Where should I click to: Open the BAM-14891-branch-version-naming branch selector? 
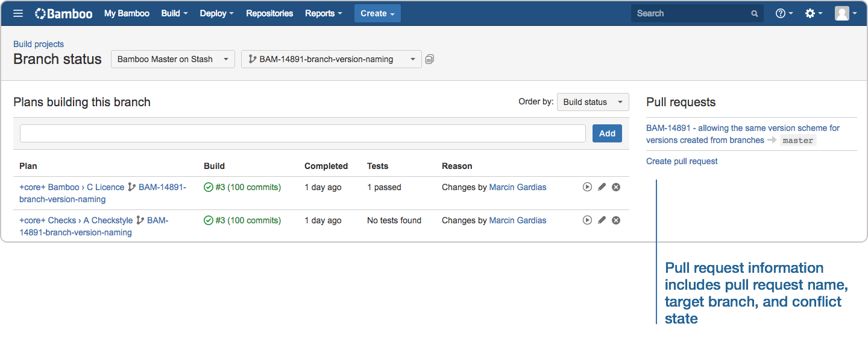pyautogui.click(x=332, y=59)
